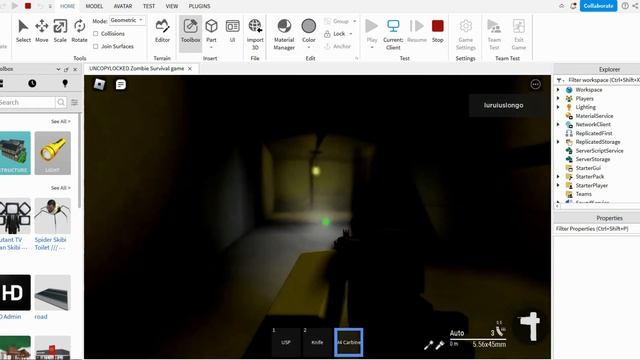The height and width of the screenshot is (360, 640).
Task: Pick the Rotate tool
Action: coord(79,31)
